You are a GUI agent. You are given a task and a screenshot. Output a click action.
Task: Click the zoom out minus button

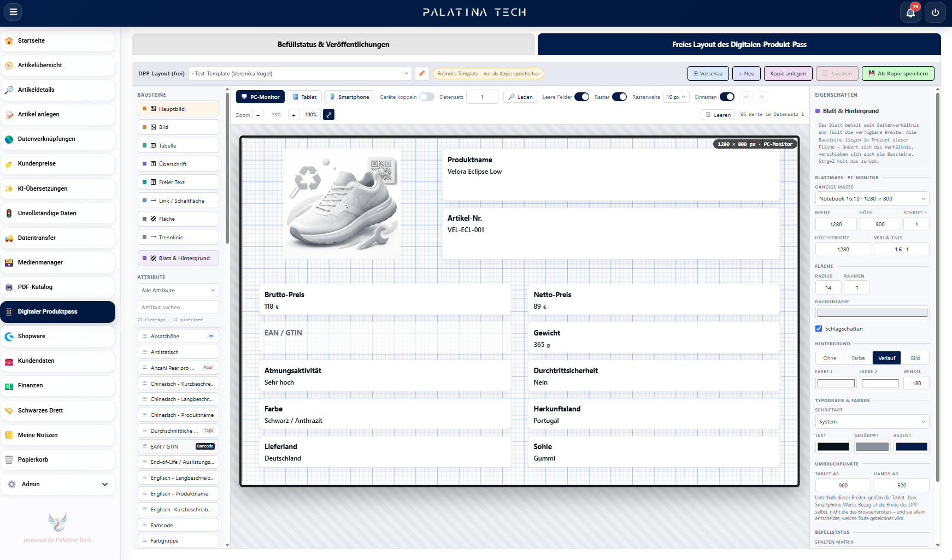[258, 115]
